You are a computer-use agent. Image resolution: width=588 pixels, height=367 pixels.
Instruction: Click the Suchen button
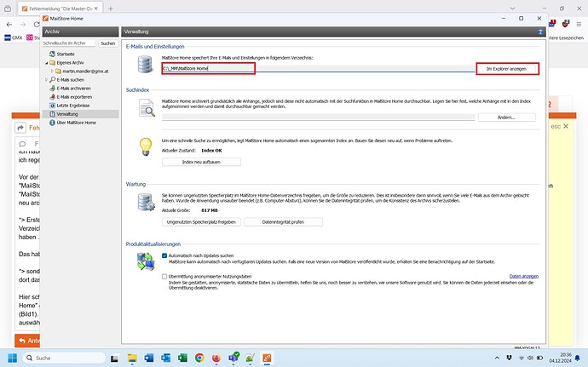(108, 43)
